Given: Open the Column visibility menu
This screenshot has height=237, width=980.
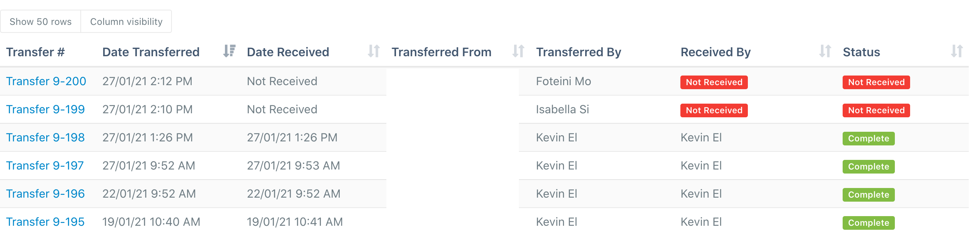Looking at the screenshot, I should tap(127, 21).
